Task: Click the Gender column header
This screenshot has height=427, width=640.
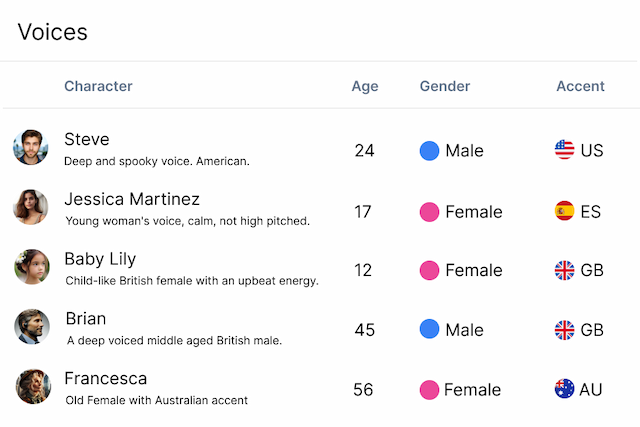Action: tap(445, 86)
